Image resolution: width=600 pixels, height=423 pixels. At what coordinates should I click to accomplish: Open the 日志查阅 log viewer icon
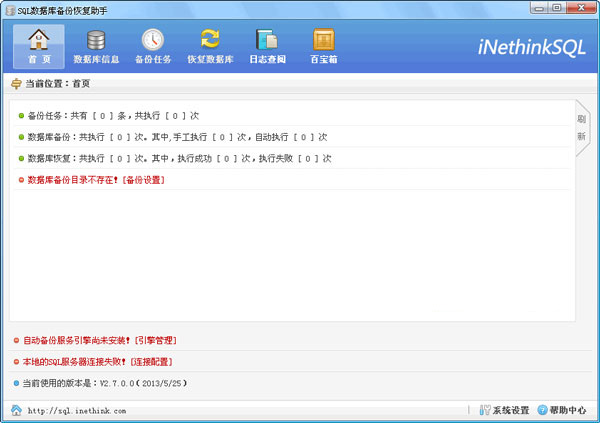click(267, 45)
